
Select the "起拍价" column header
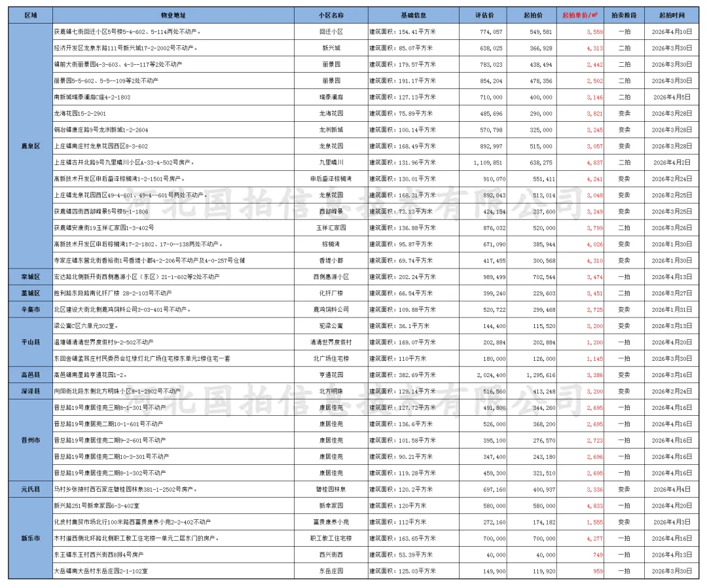click(532, 15)
